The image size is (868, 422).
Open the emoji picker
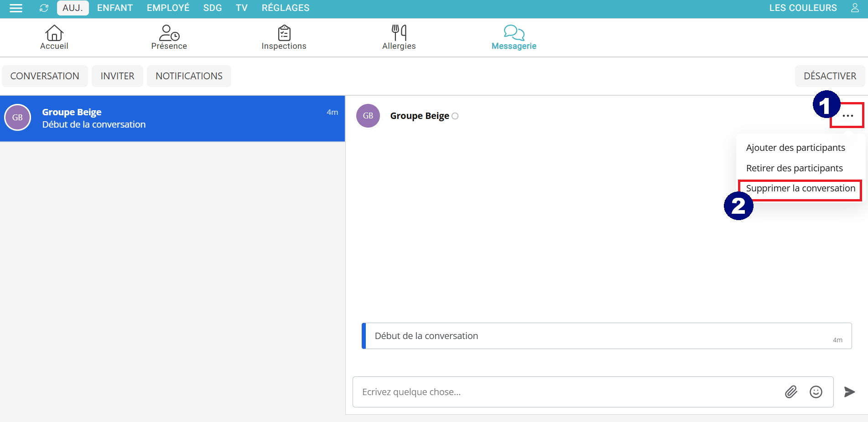point(816,392)
